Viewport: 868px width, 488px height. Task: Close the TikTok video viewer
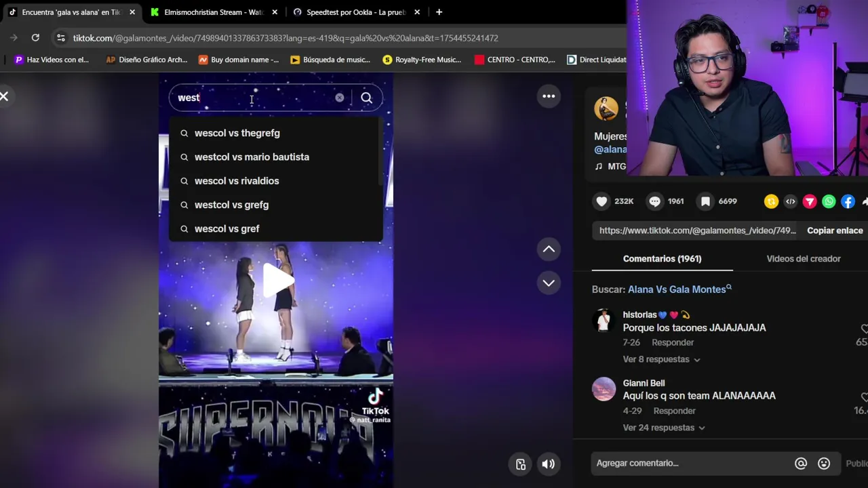pos(4,96)
